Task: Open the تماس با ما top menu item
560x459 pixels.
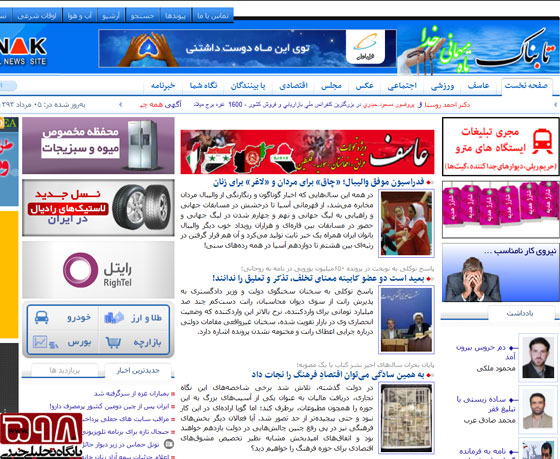Action: coord(213,16)
